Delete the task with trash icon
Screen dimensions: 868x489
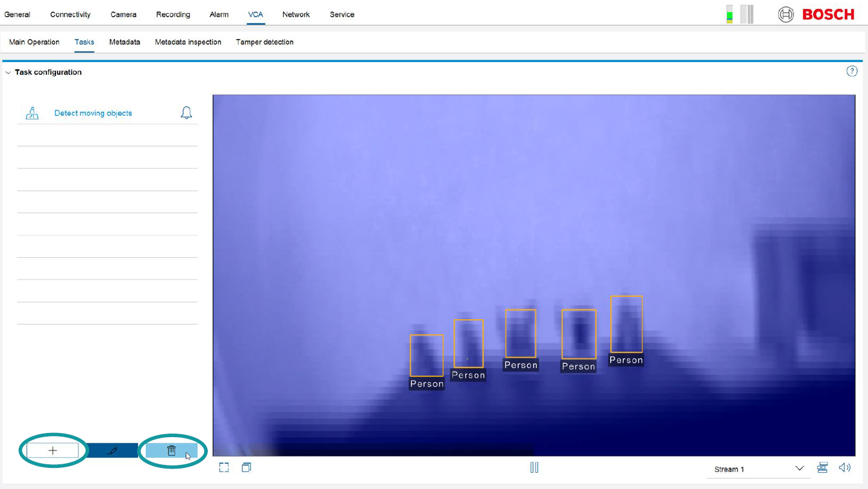click(x=171, y=450)
